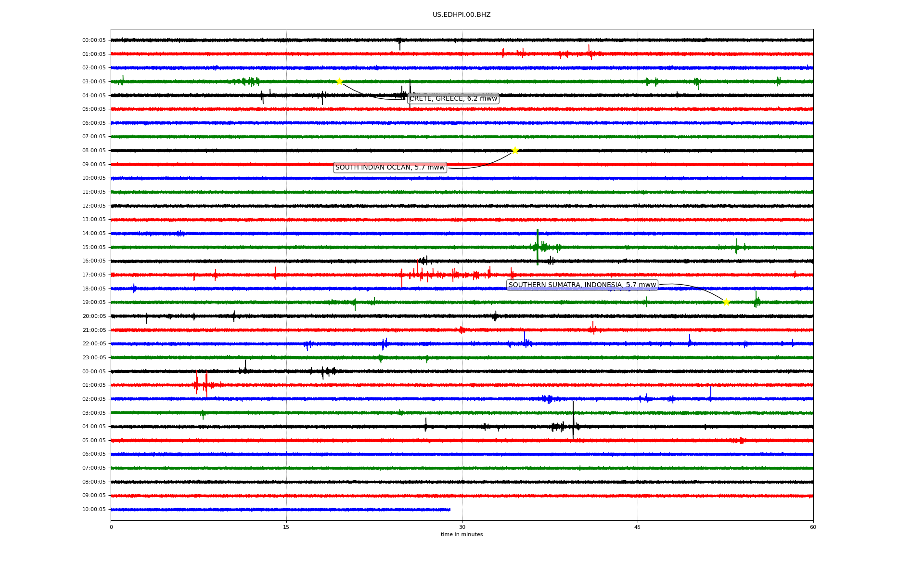Click the 21:00:05 time label
The image size is (924, 578).
point(94,330)
